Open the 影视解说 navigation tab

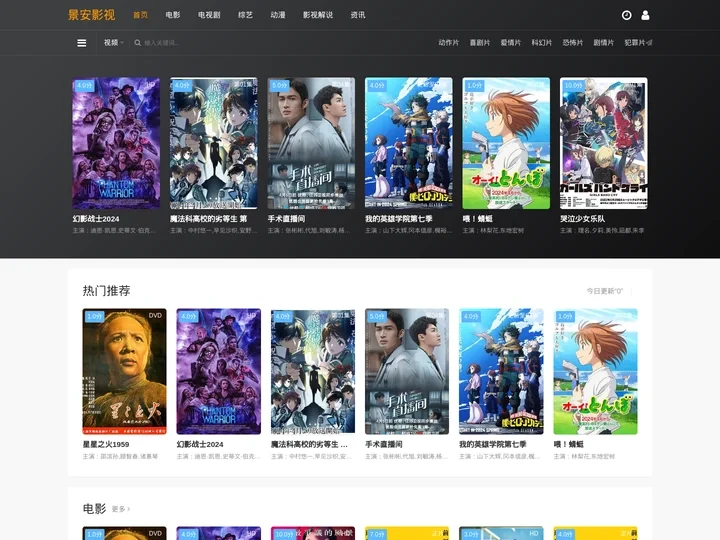tap(318, 15)
